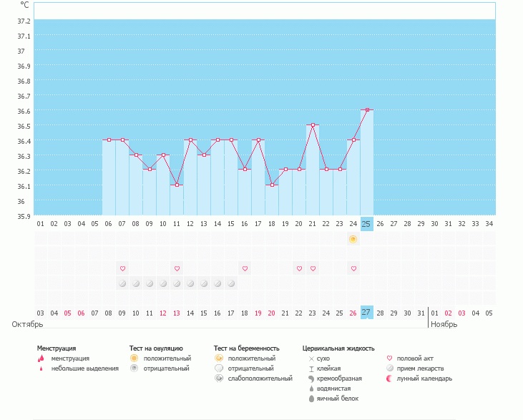Select the highlighted cycle day 25 cell
This screenshot has height=420, width=523.
coord(367,224)
